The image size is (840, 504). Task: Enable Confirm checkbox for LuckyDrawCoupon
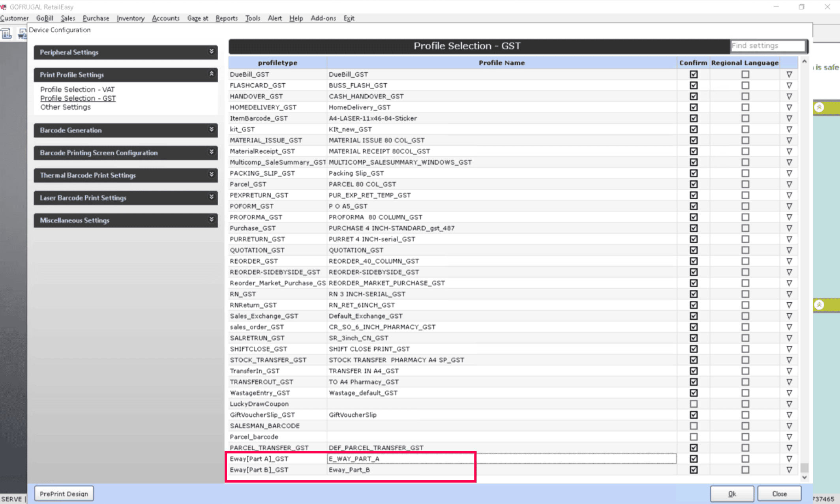[x=694, y=404]
